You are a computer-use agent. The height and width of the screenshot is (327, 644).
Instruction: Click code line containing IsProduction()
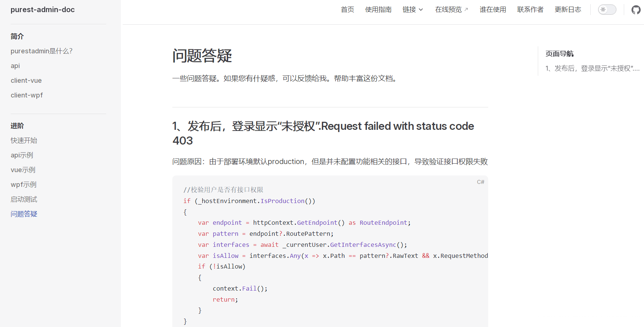click(249, 201)
